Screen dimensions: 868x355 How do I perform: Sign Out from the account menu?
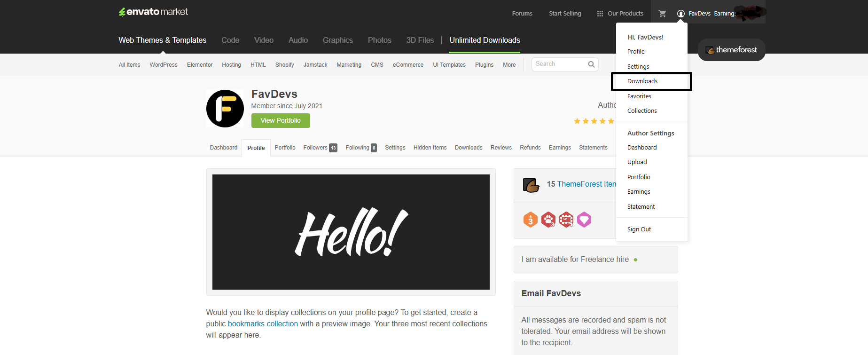point(639,229)
